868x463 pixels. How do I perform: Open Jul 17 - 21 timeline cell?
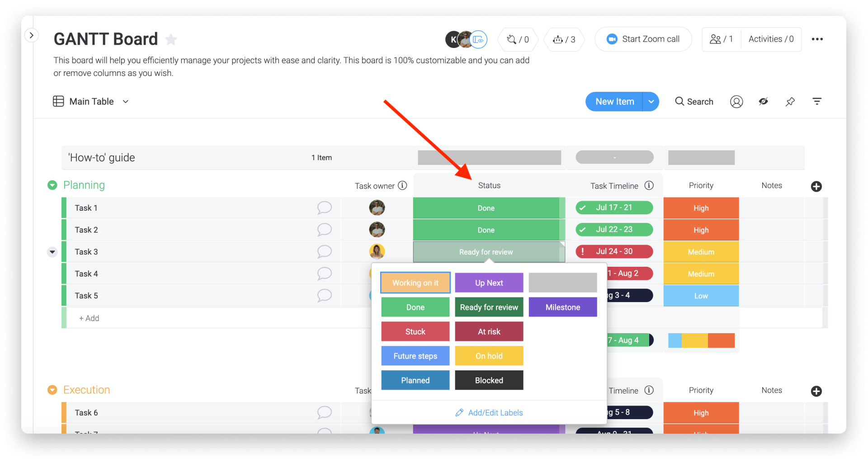(614, 208)
